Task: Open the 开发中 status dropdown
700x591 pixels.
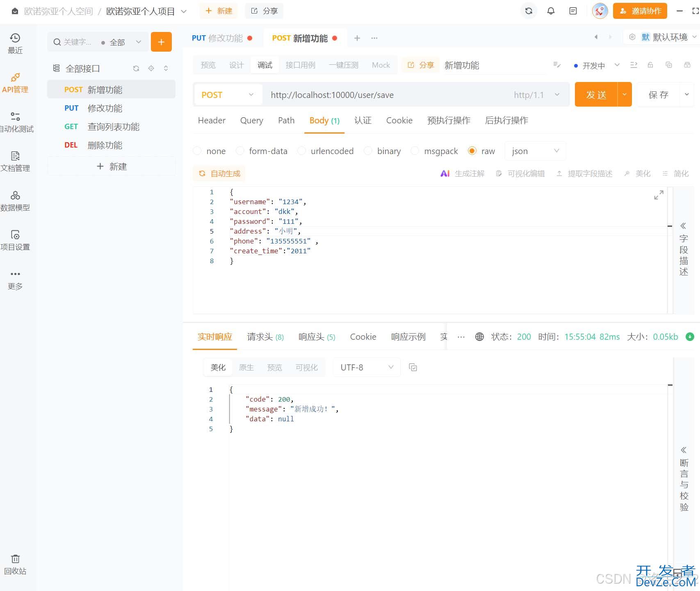Action: click(597, 66)
